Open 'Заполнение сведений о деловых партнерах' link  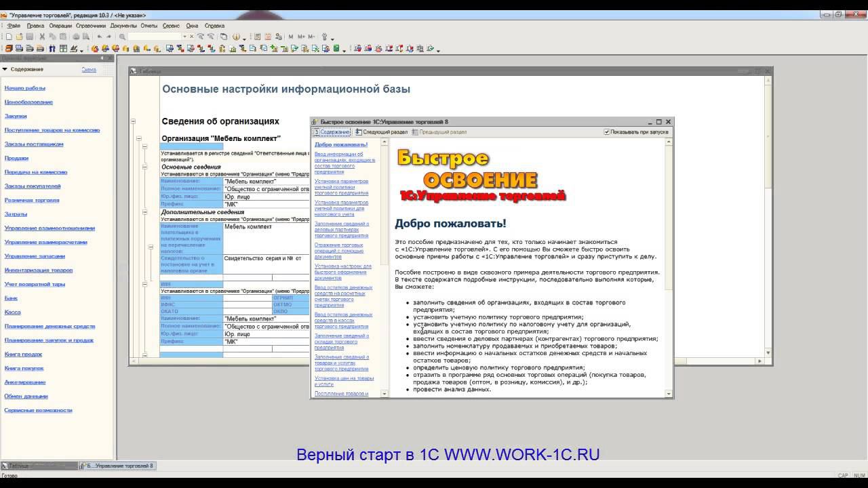coord(342,230)
